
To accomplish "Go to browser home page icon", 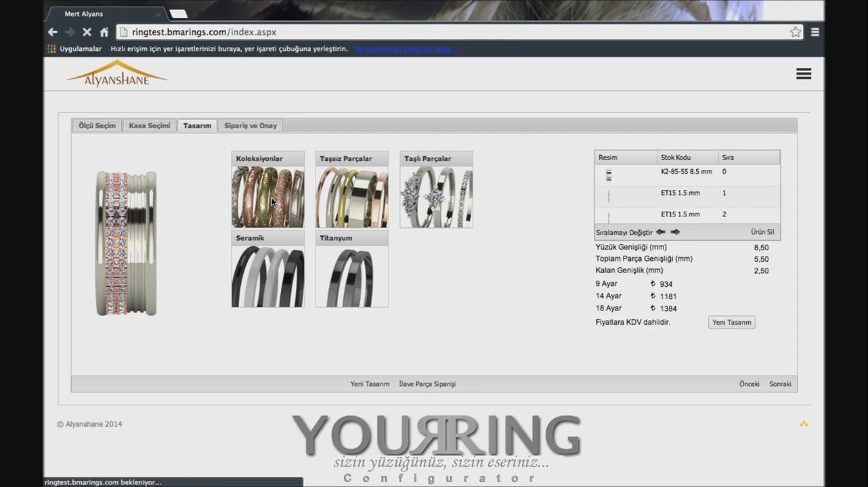I will (104, 32).
